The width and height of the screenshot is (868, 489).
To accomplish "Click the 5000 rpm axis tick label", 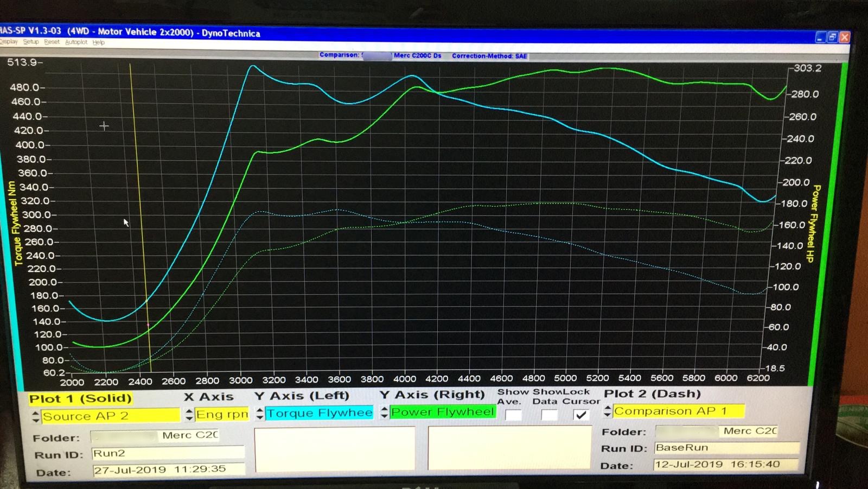I will (x=565, y=378).
